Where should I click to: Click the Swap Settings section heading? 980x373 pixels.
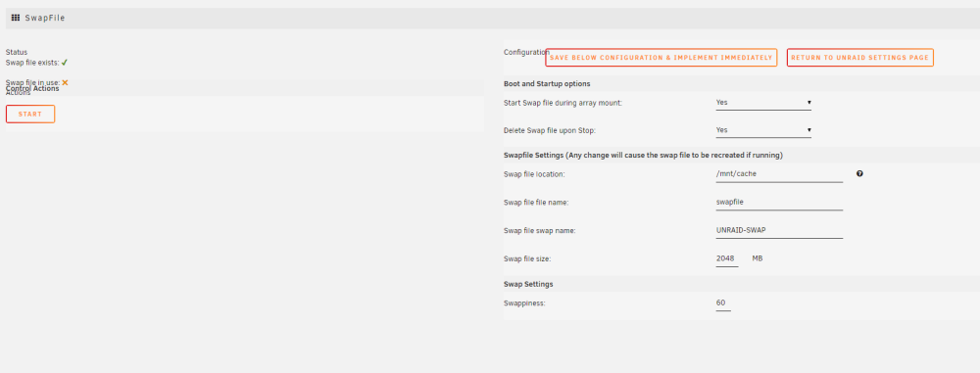tap(528, 284)
